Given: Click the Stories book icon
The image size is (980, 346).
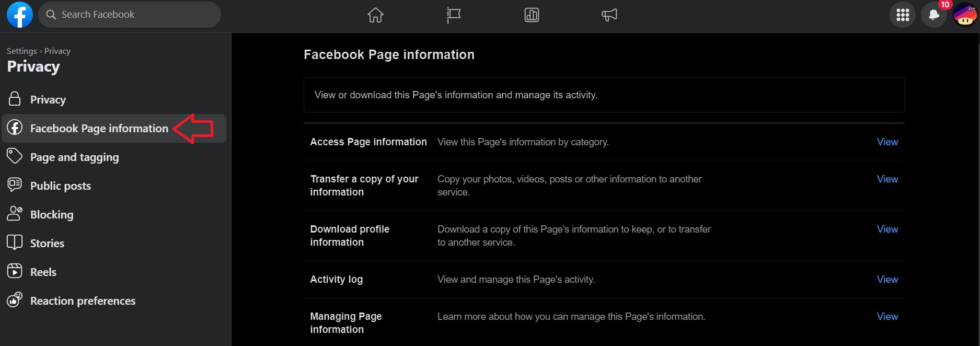Looking at the screenshot, I should point(15,242).
